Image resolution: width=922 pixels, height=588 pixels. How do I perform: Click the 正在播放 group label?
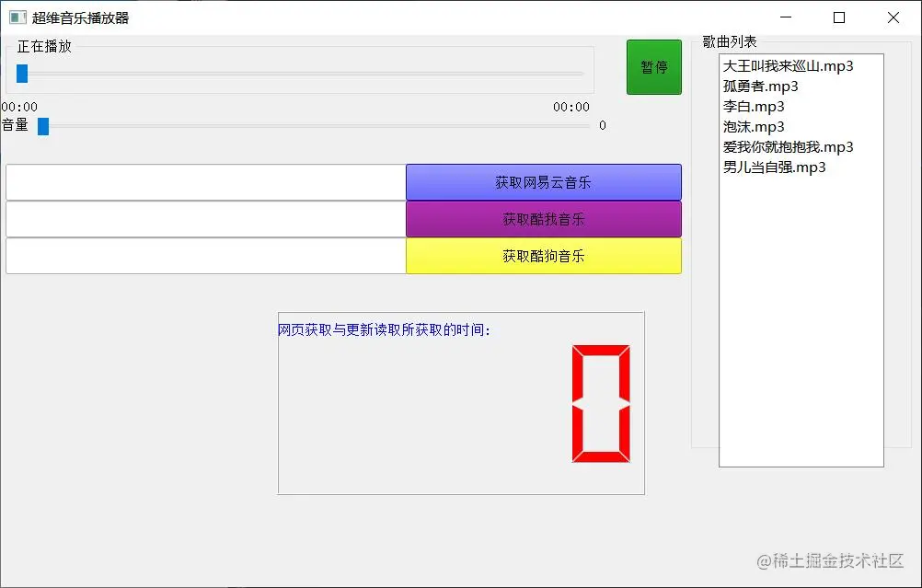click(44, 46)
